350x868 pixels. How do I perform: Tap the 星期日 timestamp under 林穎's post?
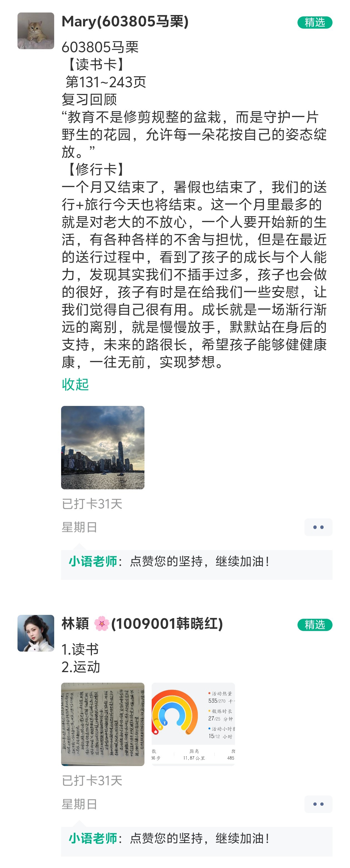[79, 804]
